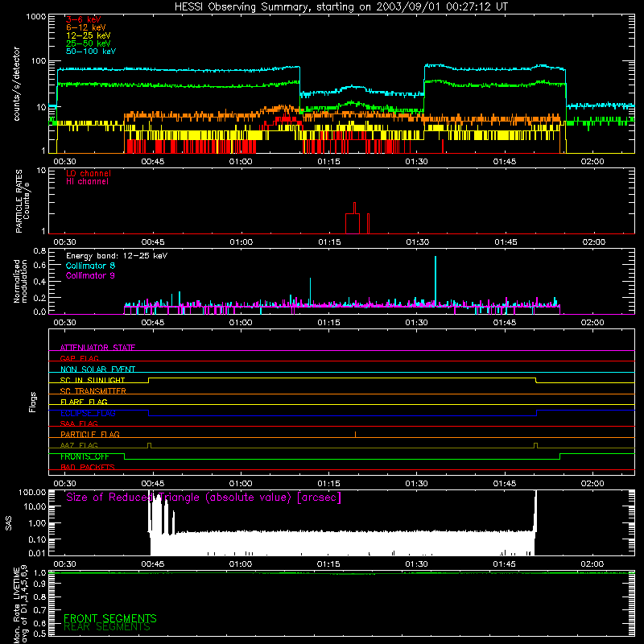Click the Collimator 9 legend entry
The width and height of the screenshot is (644, 644).
[x=90, y=275]
